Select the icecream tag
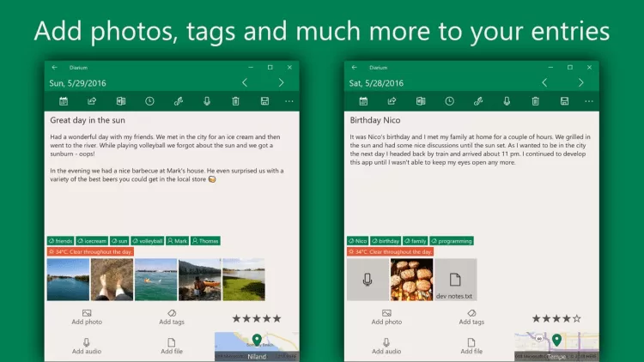This screenshot has height=362, width=644. pos(92,241)
